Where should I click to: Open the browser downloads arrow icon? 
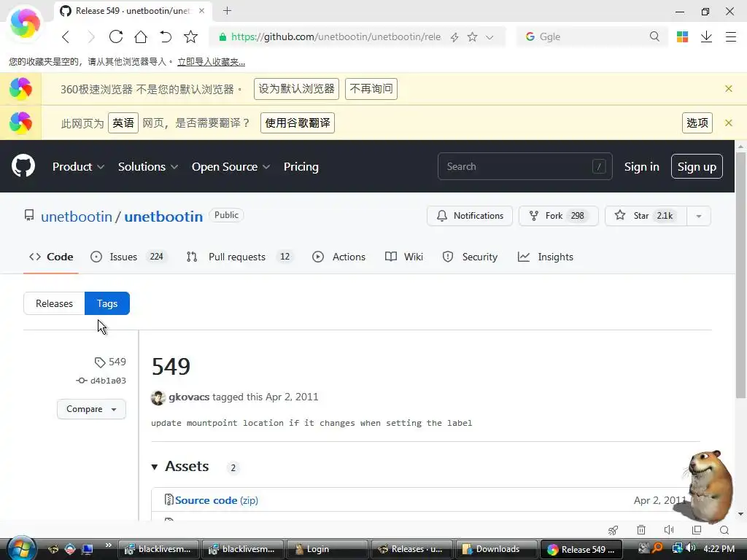(706, 36)
